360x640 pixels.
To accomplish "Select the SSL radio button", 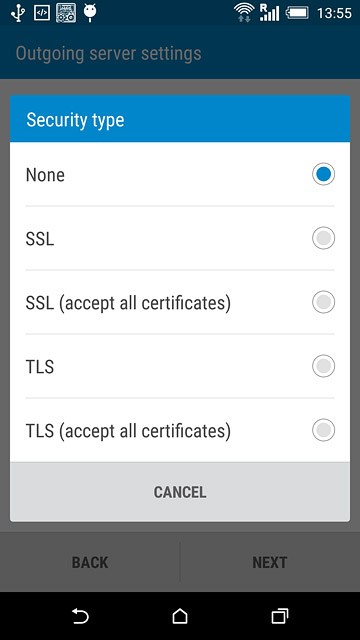I will click(324, 238).
